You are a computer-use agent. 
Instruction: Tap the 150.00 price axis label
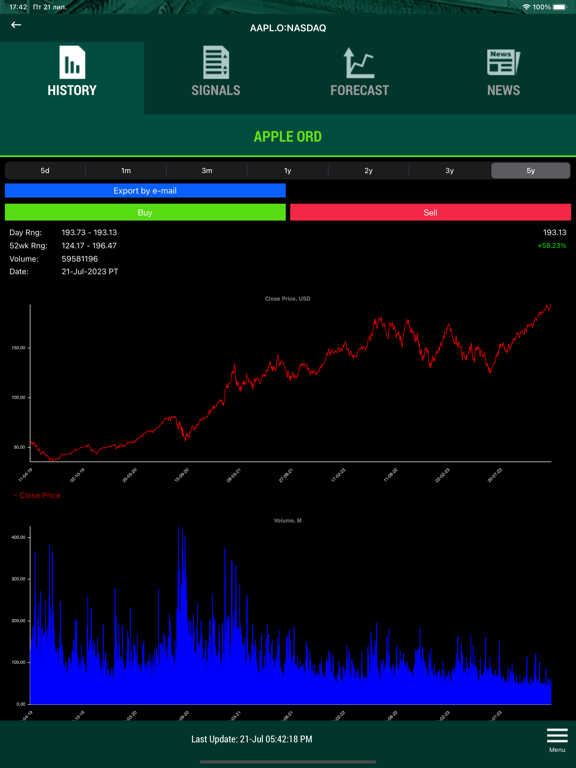click(18, 348)
